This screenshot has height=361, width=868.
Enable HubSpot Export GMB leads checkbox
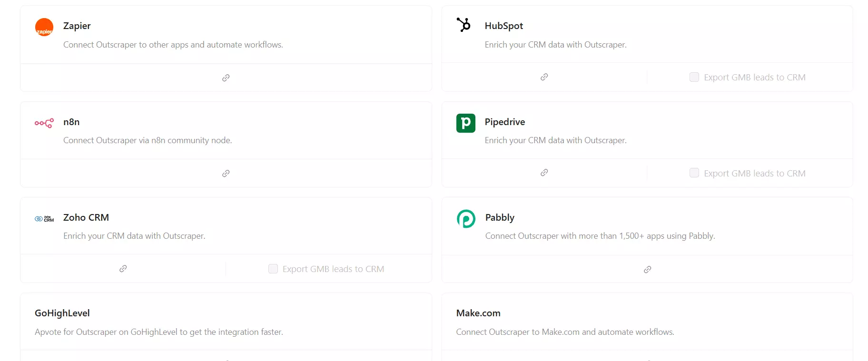[x=694, y=77]
